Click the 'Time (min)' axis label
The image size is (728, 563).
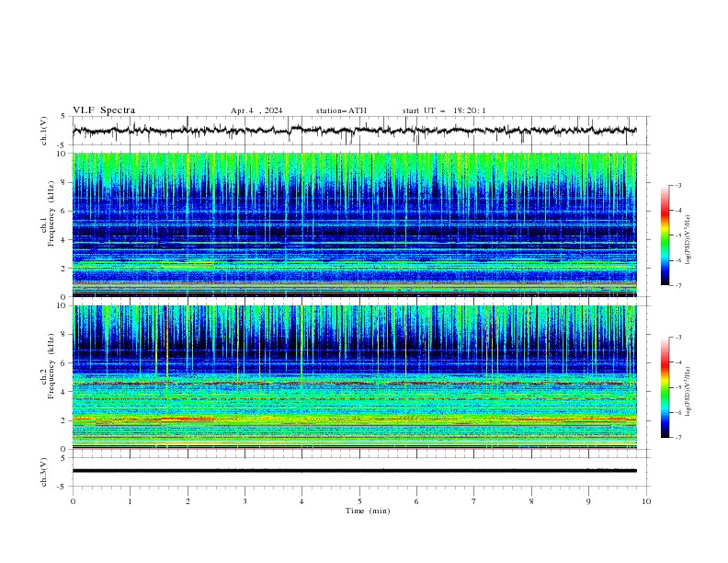368,511
